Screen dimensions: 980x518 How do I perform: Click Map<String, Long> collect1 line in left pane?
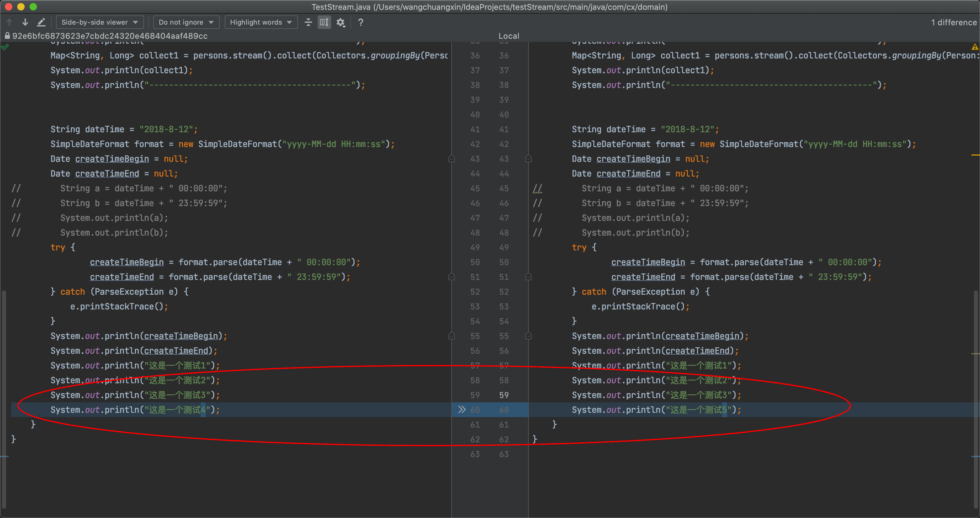click(x=249, y=56)
